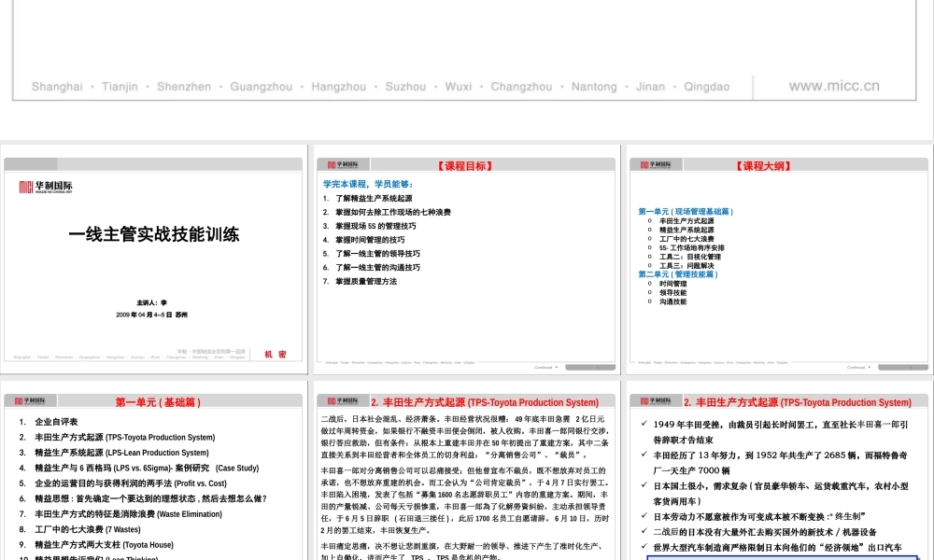Click the "Tianjin" city name in the top footer
The width and height of the screenshot is (934, 560).
120,87
